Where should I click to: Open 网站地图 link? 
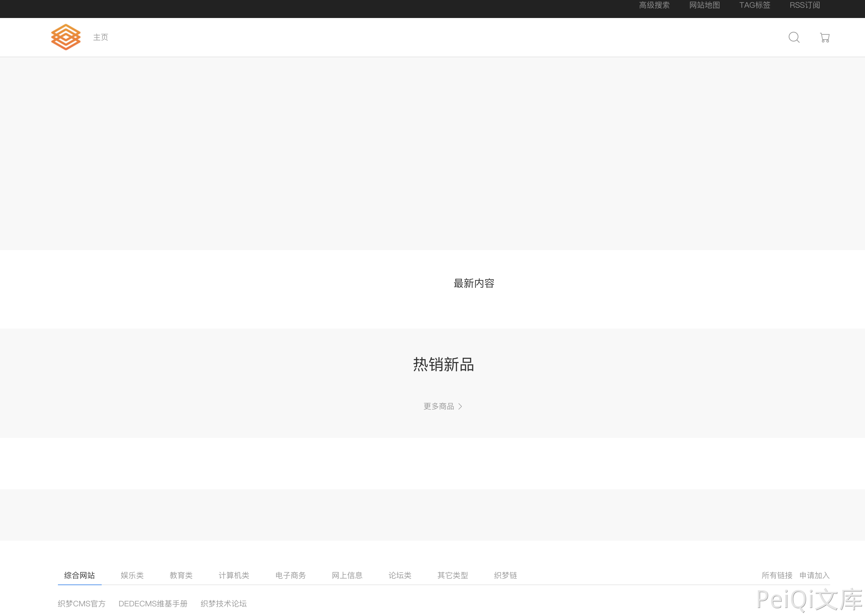tap(704, 5)
